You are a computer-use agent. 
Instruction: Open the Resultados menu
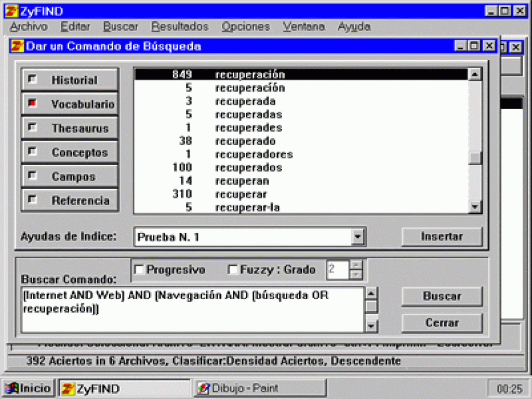(x=180, y=26)
